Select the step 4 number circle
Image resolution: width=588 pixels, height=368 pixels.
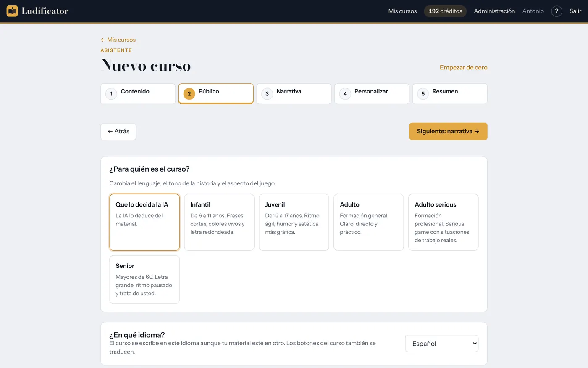pos(345,94)
